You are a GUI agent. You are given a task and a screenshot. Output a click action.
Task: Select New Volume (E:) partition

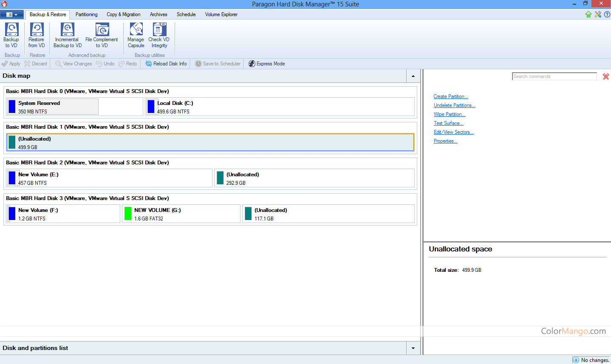tap(109, 178)
